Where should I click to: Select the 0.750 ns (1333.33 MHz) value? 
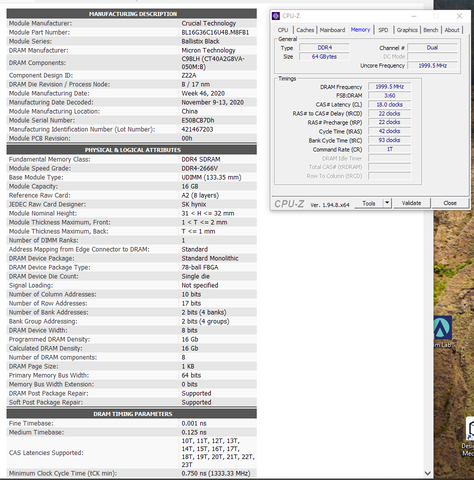point(216,473)
